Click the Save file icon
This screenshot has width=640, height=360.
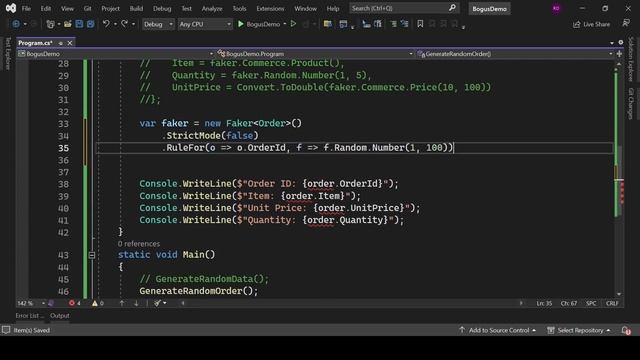(79, 24)
